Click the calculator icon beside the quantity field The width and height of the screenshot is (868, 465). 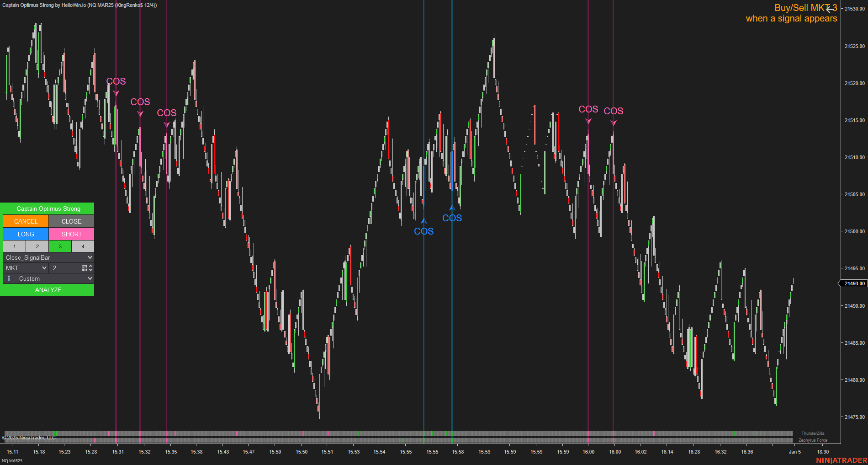(84, 268)
